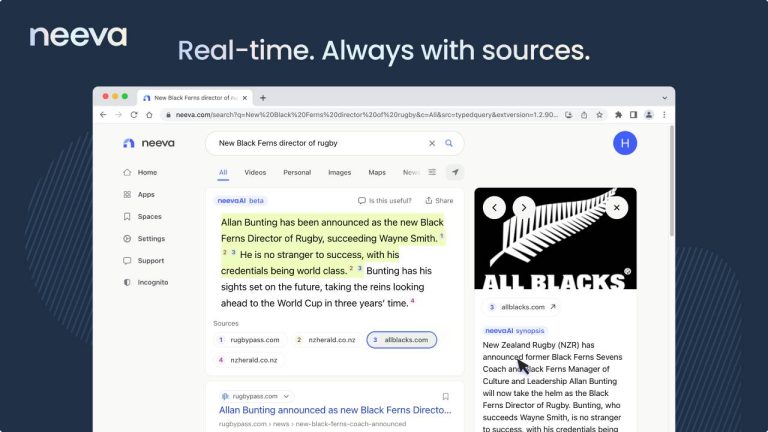
Task: Click the browser back arrow
Action: (103, 115)
